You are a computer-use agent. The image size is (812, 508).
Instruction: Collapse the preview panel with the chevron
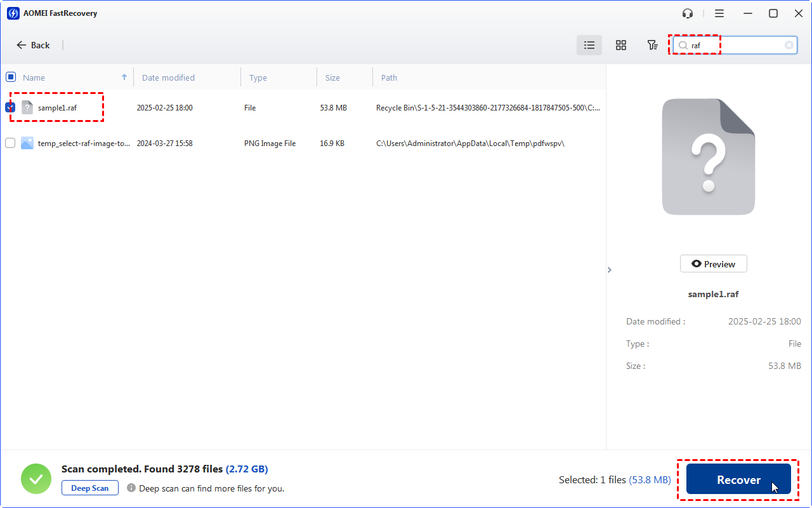click(x=610, y=270)
